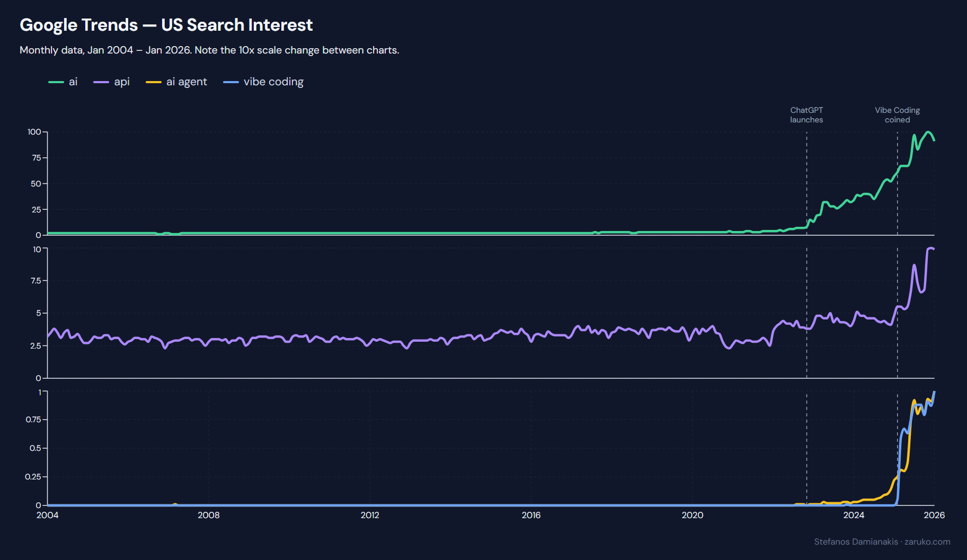Click the "Vibe Coding coined" annotation label
967x560 pixels.
pos(897,115)
